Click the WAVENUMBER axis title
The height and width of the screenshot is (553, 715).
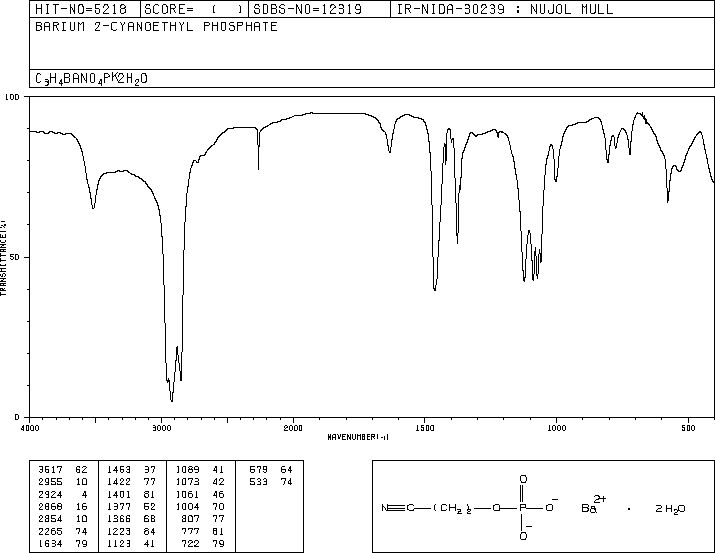point(358,437)
